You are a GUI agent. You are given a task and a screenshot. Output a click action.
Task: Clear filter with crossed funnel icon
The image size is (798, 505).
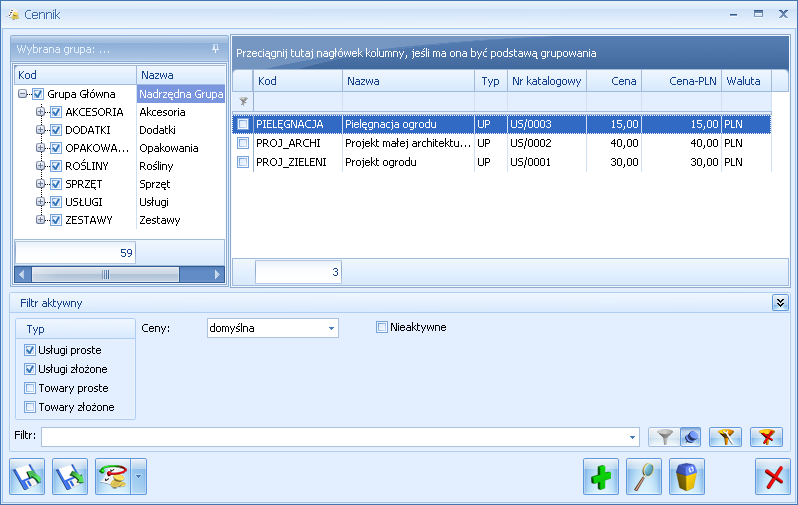click(766, 437)
